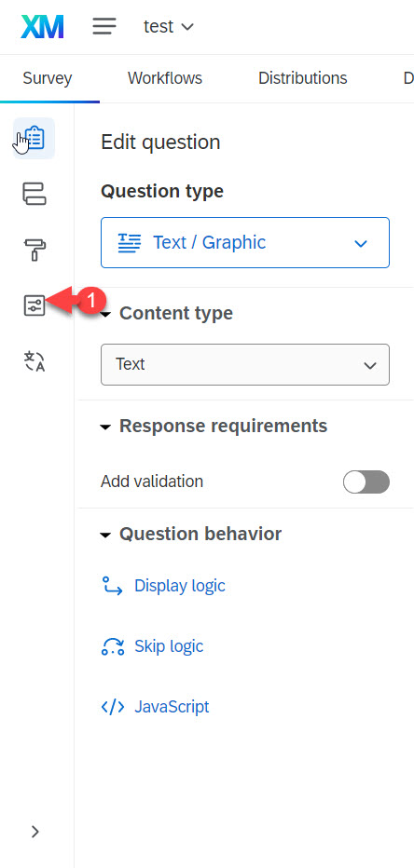Open the hamburger navigation menu
The width and height of the screenshot is (414, 868).
pos(104,27)
